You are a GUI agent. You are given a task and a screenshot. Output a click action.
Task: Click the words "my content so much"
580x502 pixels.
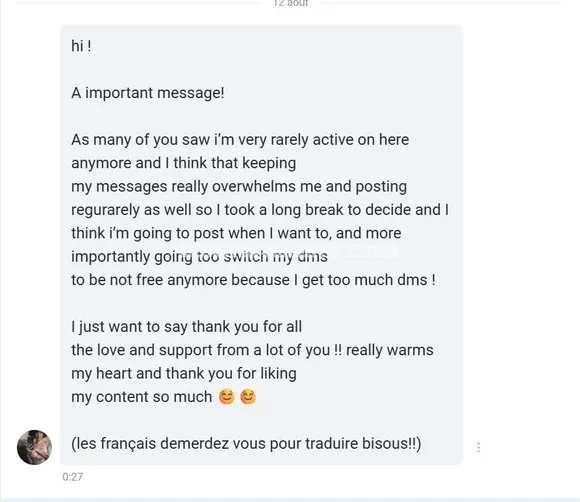[141, 397]
